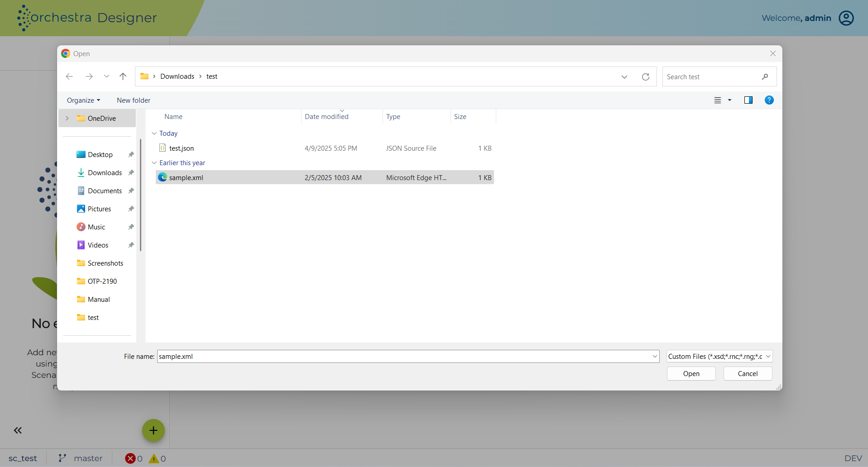Create a New folder
Screen dimensions: 868x467
(x=134, y=100)
